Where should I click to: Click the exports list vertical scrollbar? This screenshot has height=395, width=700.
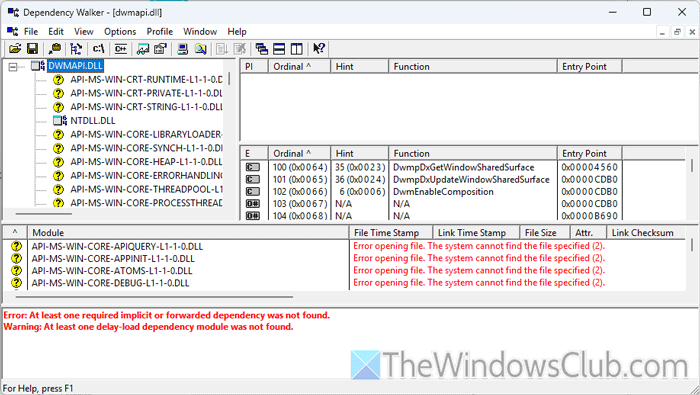[x=692, y=166]
